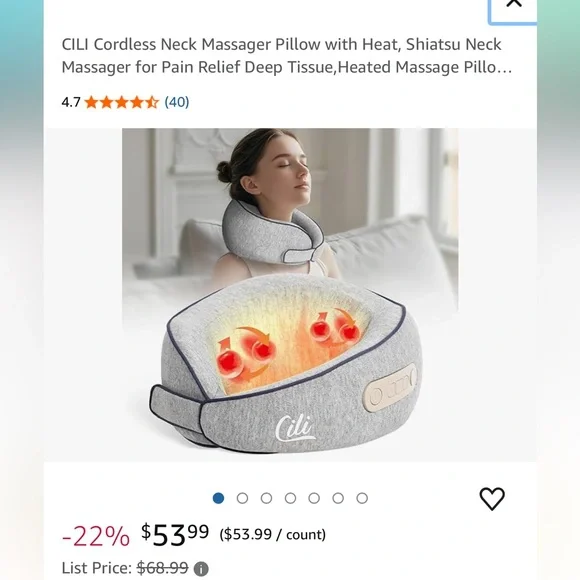Tap the main massager pillow product image

tap(285, 364)
